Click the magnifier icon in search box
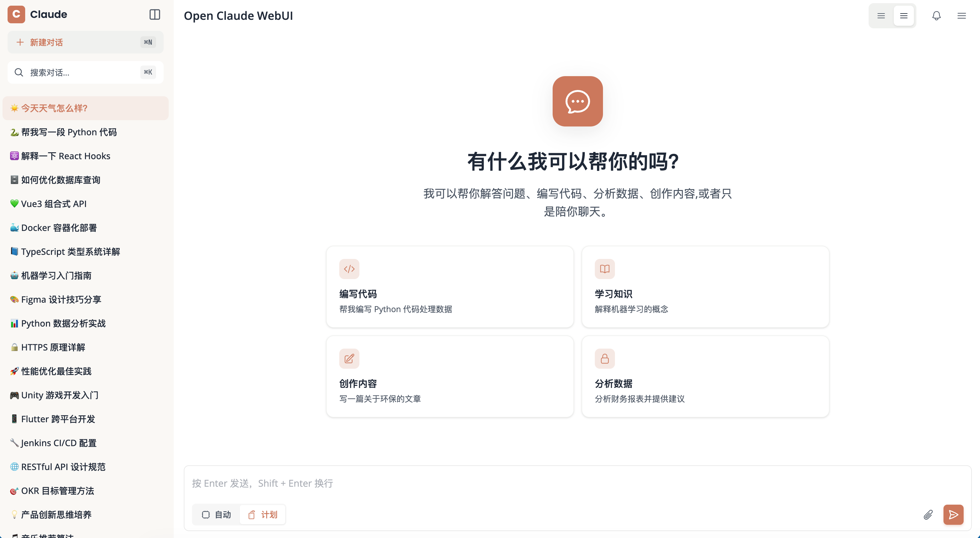 point(19,72)
